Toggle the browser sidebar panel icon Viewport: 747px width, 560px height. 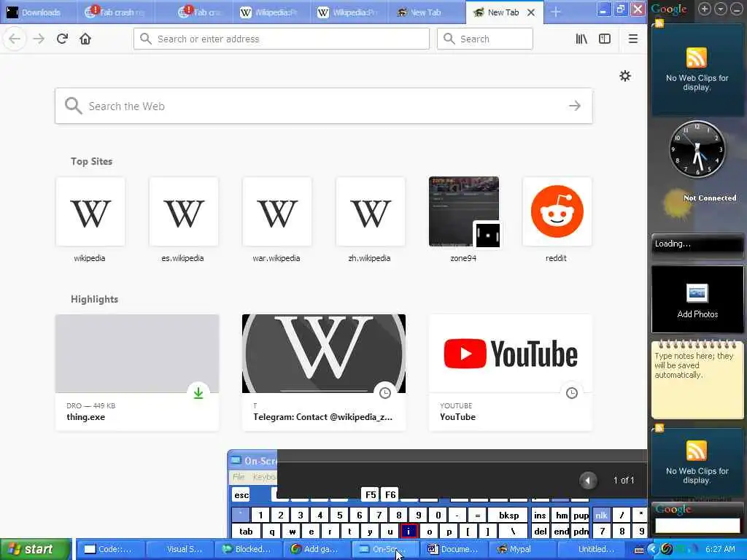point(605,39)
